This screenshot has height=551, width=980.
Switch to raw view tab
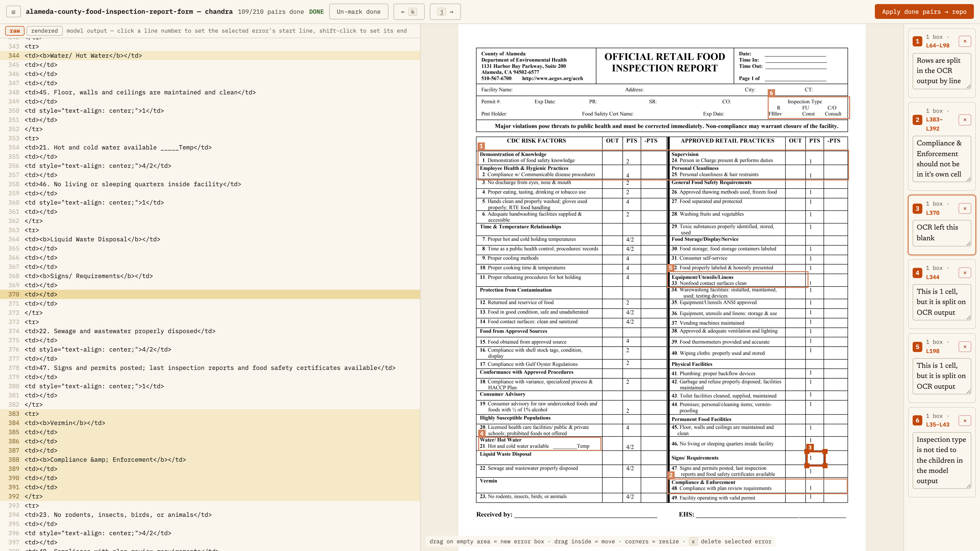(15, 31)
